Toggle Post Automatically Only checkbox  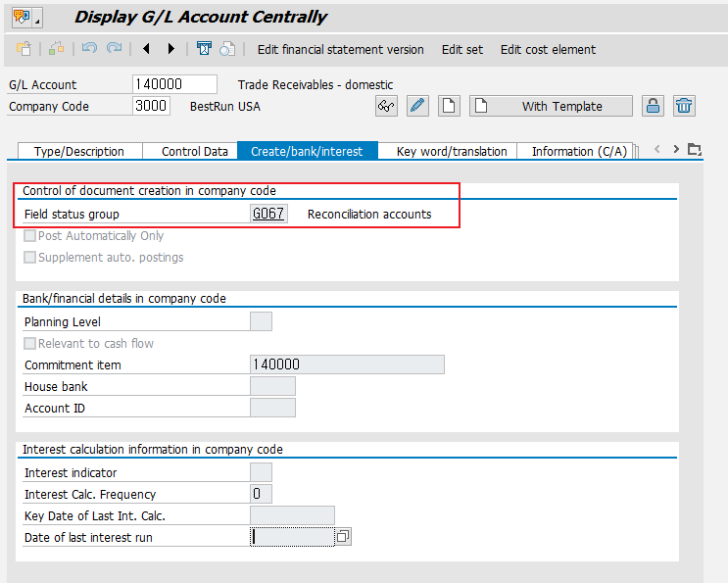pos(29,236)
